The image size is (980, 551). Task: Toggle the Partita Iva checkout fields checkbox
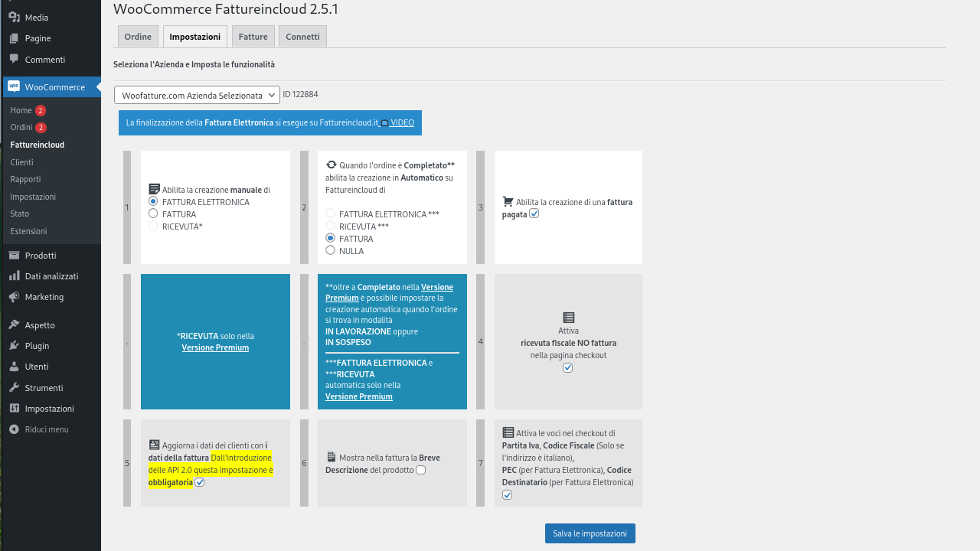(x=507, y=495)
